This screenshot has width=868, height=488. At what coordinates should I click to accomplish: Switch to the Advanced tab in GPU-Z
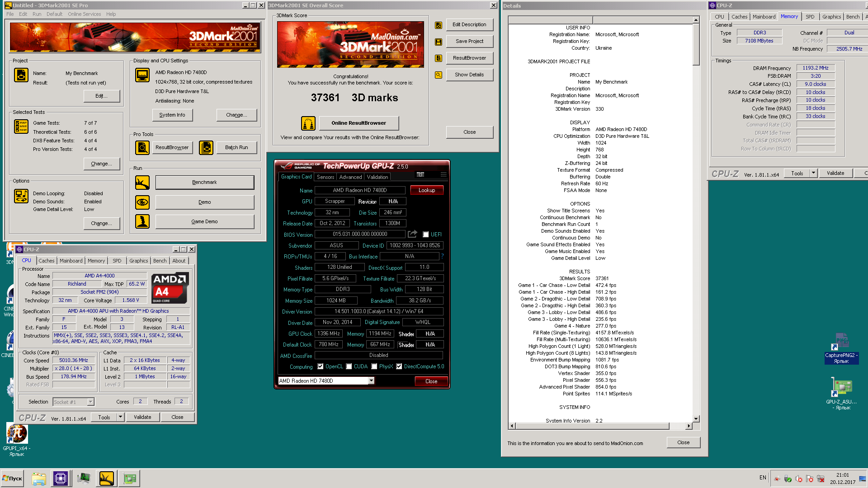coord(350,177)
